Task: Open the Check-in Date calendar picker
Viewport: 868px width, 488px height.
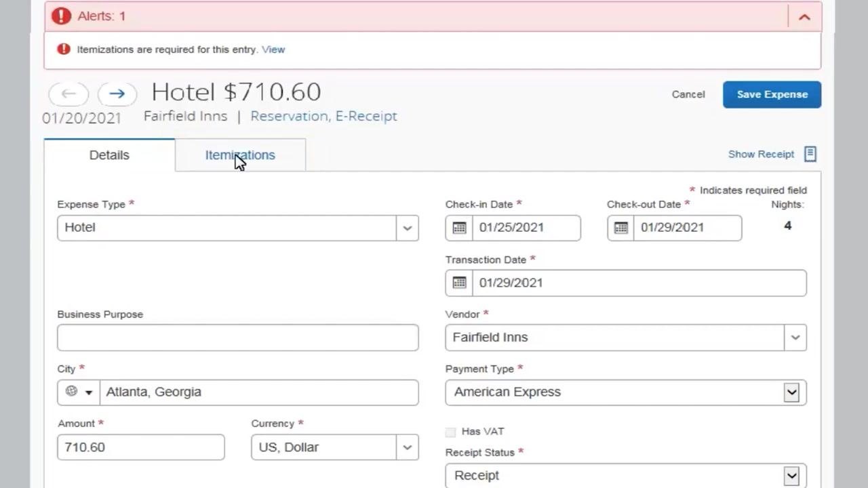Action: coord(459,228)
